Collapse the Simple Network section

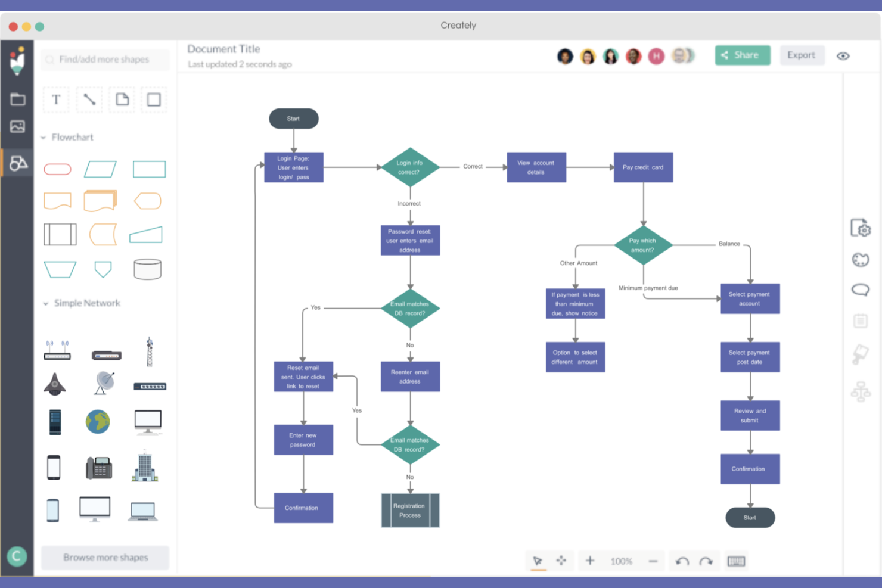click(x=46, y=304)
